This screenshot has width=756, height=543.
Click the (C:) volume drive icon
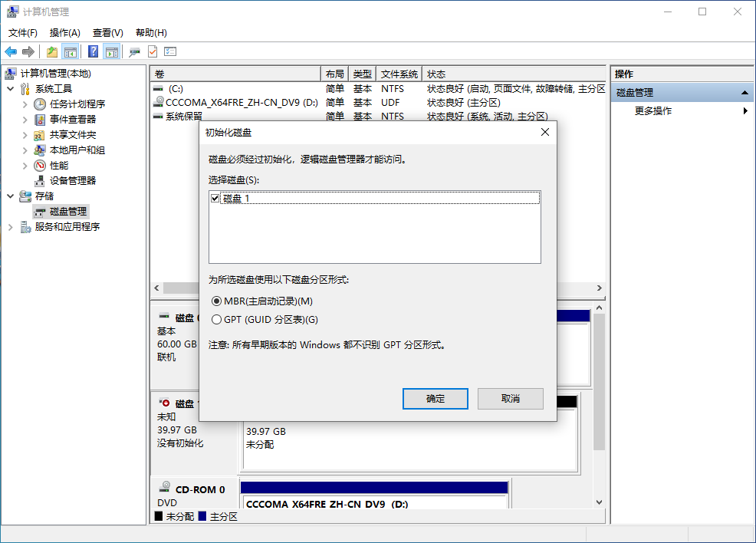[x=158, y=89]
